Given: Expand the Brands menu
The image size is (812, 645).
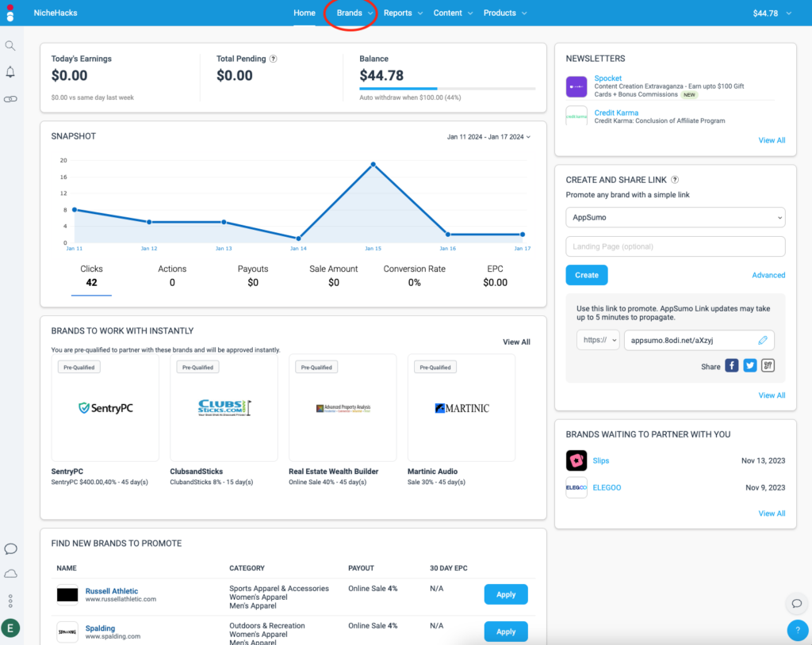Looking at the screenshot, I should pos(354,13).
